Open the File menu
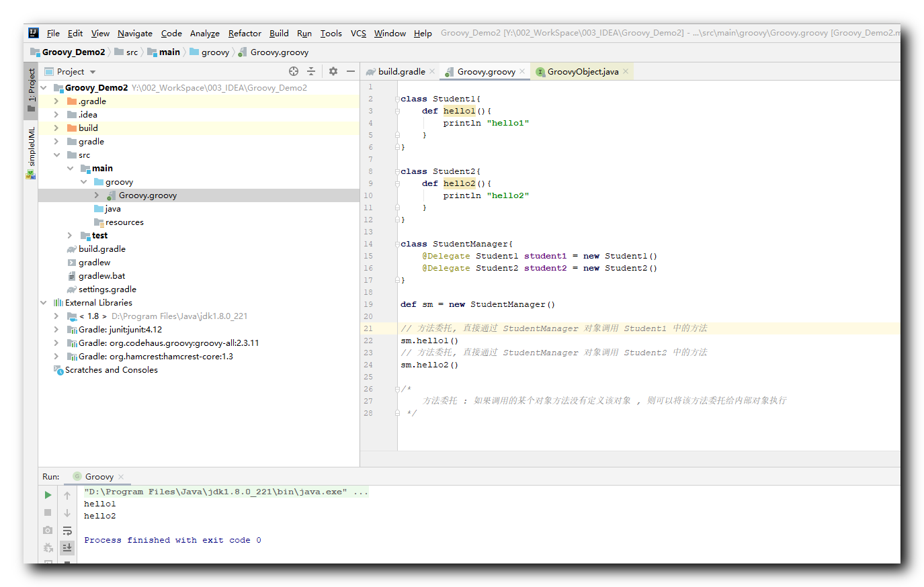Screen dimensions: 924x587 click(53, 33)
